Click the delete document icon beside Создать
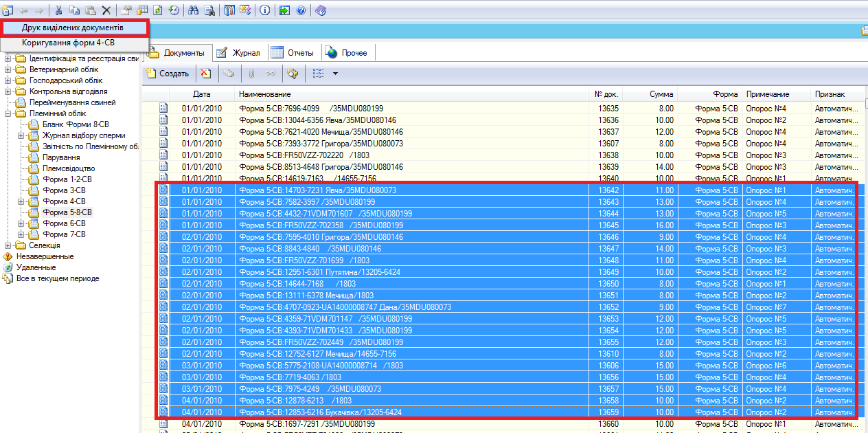The height and width of the screenshot is (433, 868). pos(205,74)
